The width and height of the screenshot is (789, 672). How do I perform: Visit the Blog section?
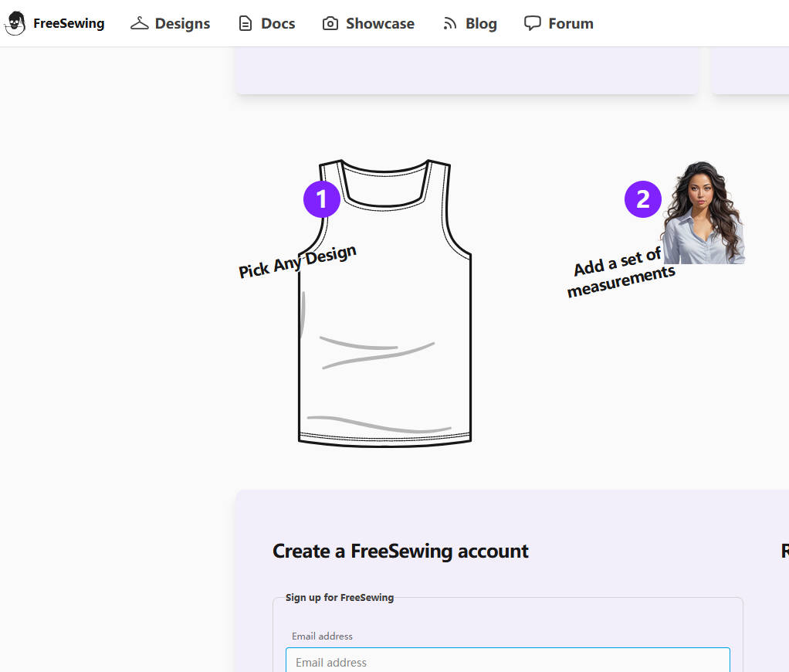[480, 23]
